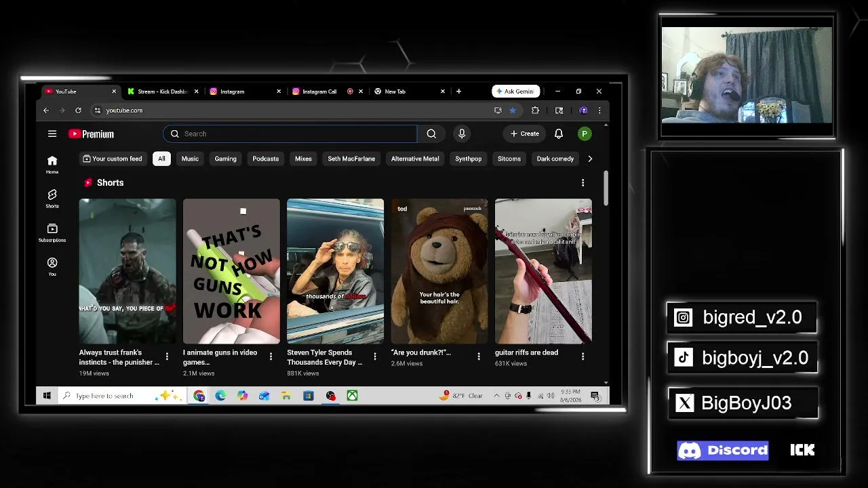Open the YouTube guide hamburger menu
868x488 pixels.
click(x=52, y=134)
